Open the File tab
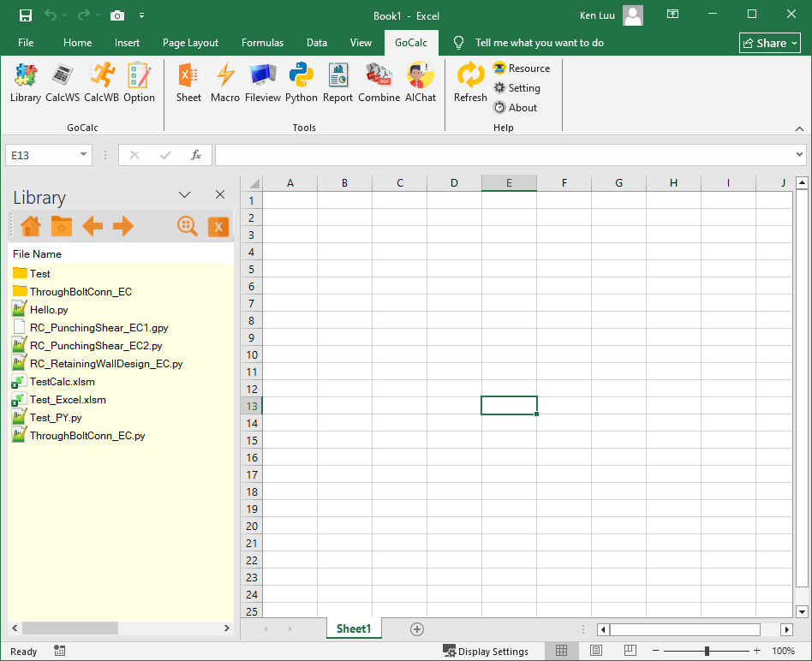Screen dimensions: 812x661 pyautogui.click(x=26, y=43)
